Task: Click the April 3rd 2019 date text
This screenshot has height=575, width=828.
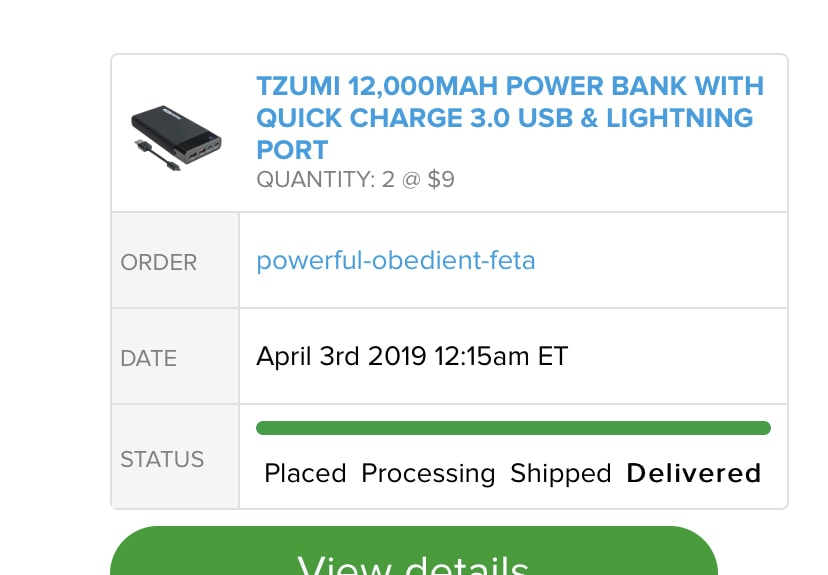Action: pyautogui.click(x=341, y=356)
